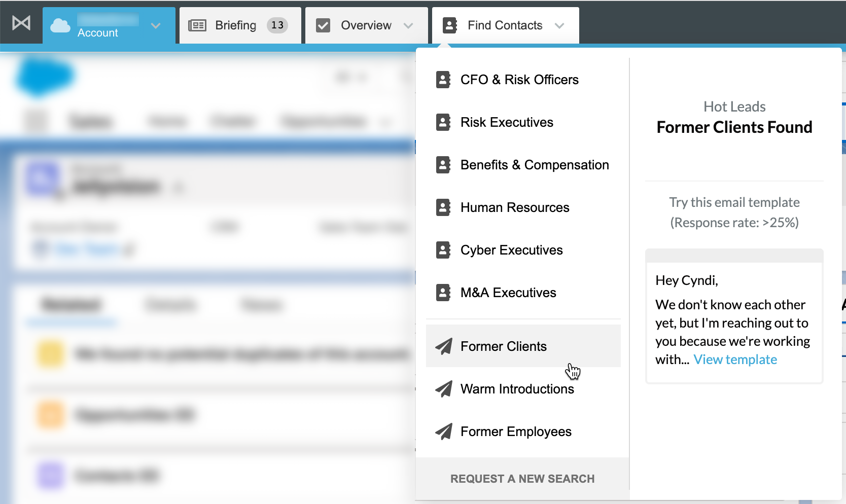
Task: Click the Briefing newspaper icon
Action: click(197, 25)
